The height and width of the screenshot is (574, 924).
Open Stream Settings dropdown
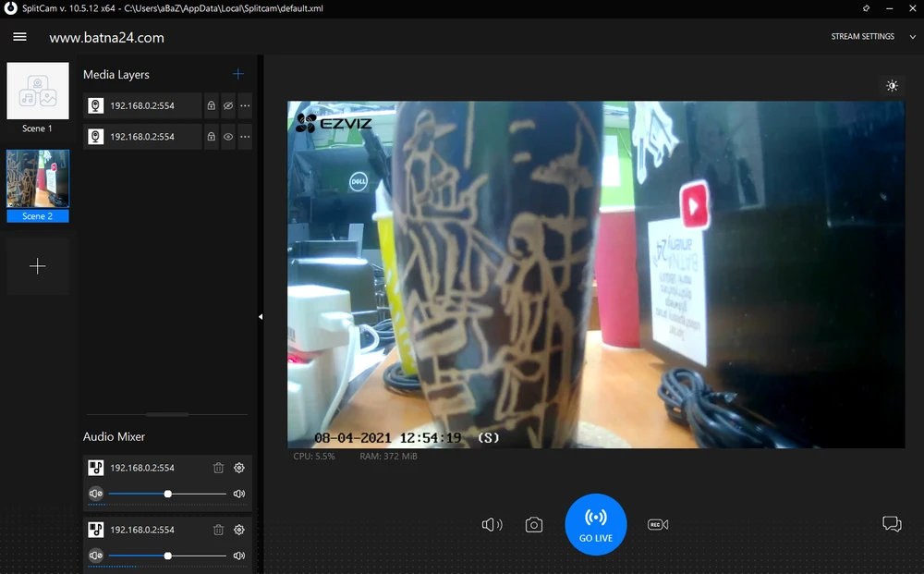point(869,37)
